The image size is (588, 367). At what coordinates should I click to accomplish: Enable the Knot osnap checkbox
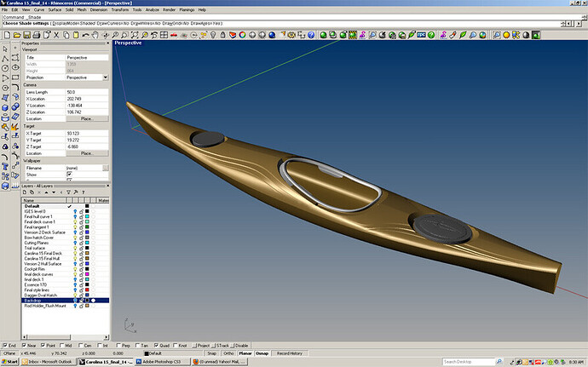(176, 345)
